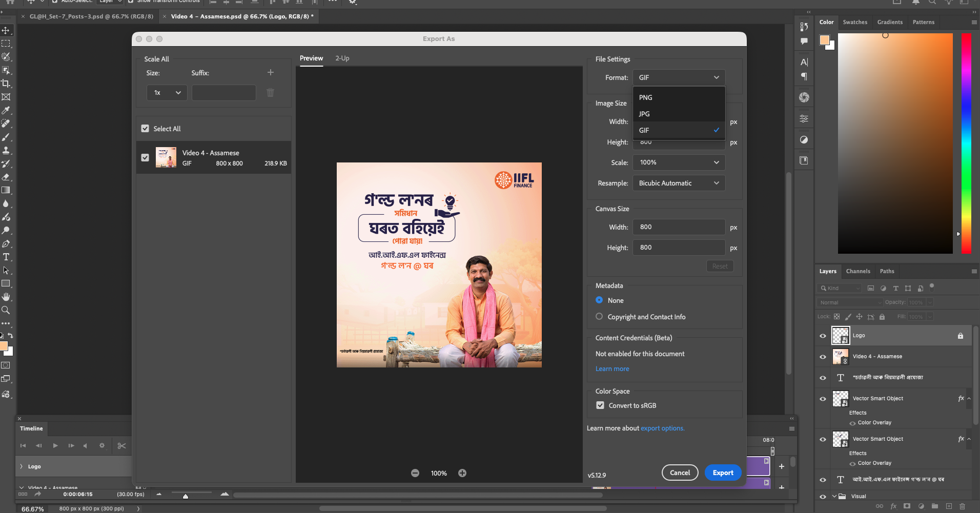Switch to the Swatches tab
This screenshot has height=513, width=980.
[x=855, y=22]
